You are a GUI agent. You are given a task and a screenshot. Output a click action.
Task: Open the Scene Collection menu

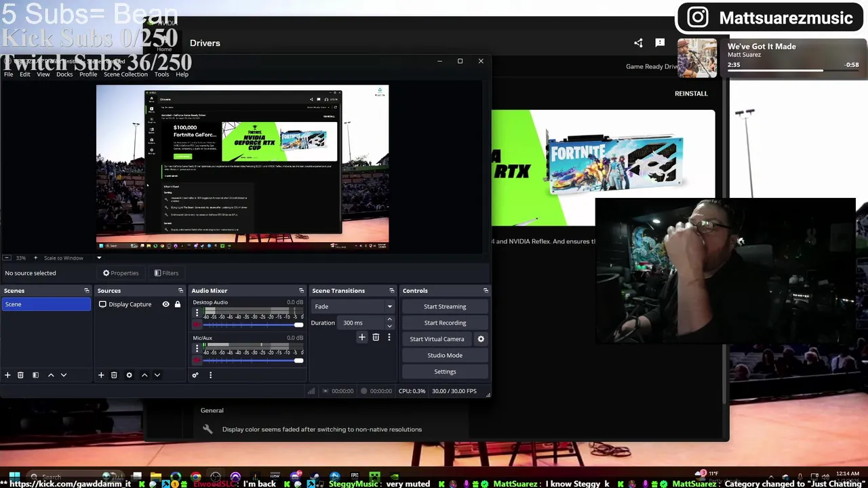click(x=125, y=75)
